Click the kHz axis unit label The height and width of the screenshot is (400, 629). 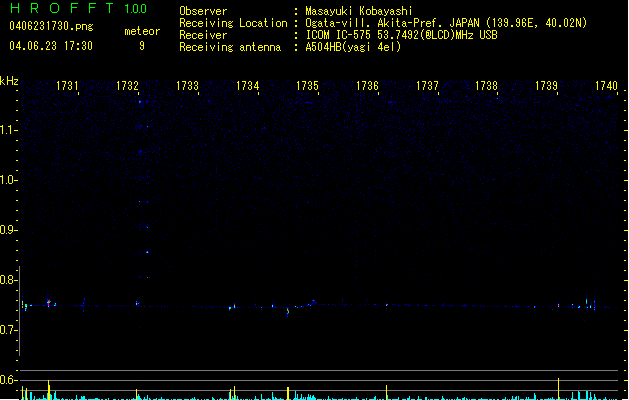[x=9, y=81]
